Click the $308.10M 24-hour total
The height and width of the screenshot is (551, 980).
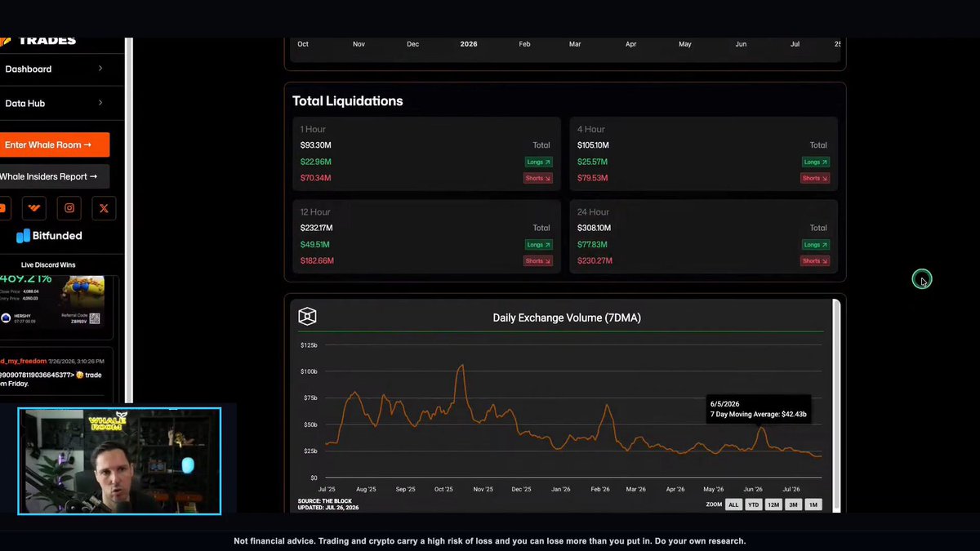pos(595,228)
